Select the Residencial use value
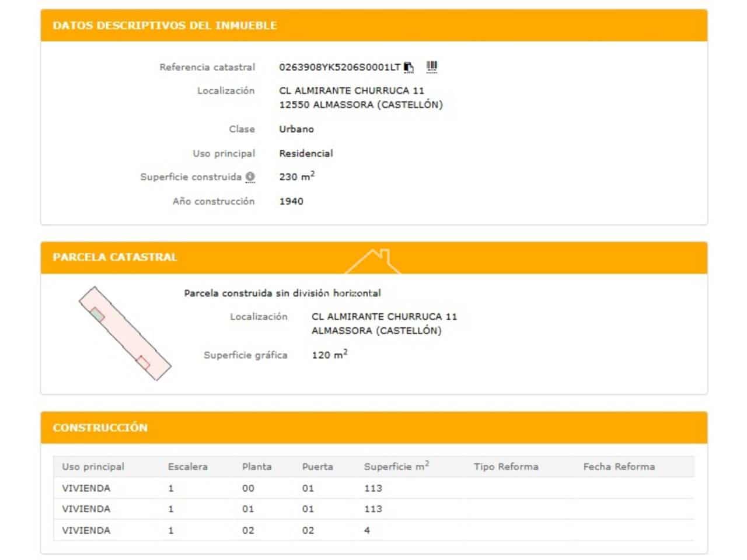Image resolution: width=747 pixels, height=560 pixels. pyautogui.click(x=306, y=153)
